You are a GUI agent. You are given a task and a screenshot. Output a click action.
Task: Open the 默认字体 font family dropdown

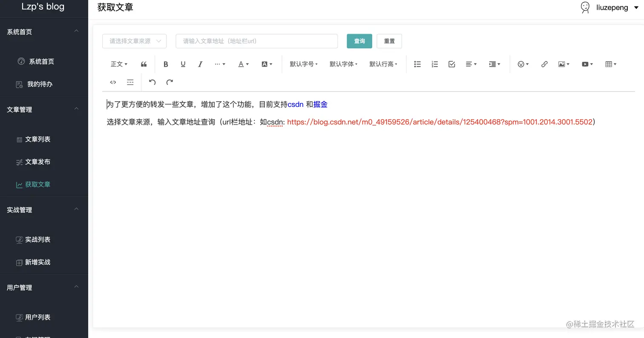[343, 64]
